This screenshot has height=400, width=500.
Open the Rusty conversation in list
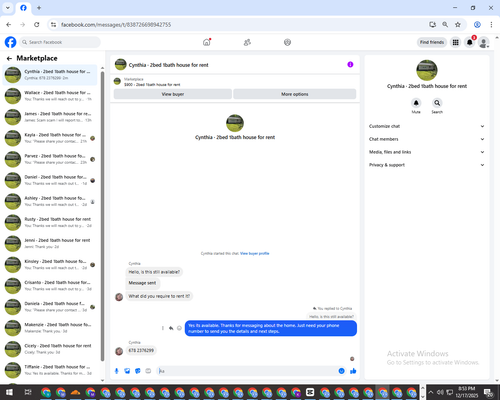(x=50, y=222)
